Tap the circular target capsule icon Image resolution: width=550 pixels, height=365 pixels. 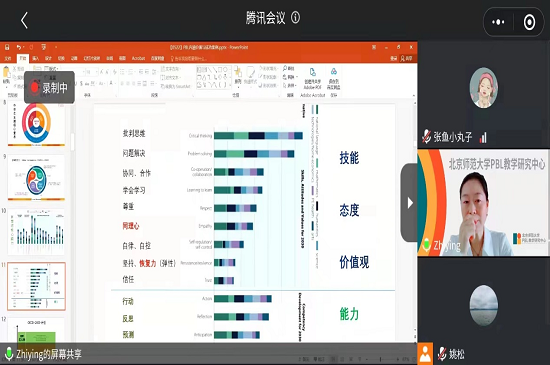point(529,22)
